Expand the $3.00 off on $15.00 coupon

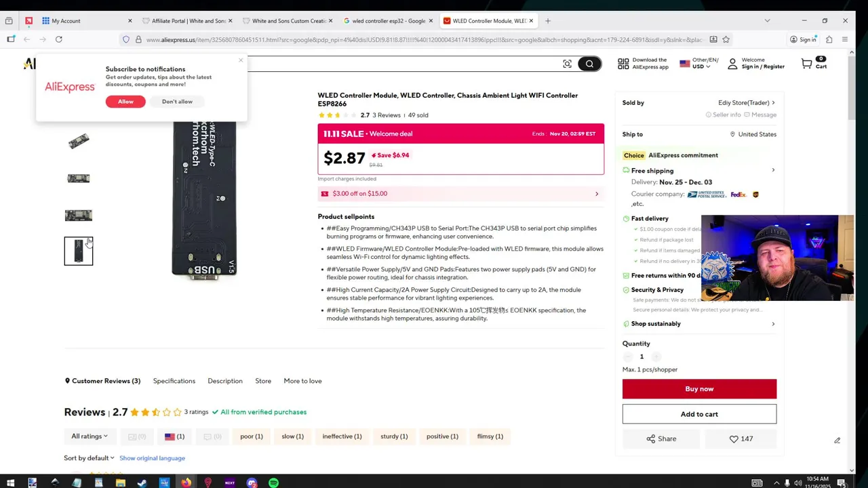click(x=461, y=193)
